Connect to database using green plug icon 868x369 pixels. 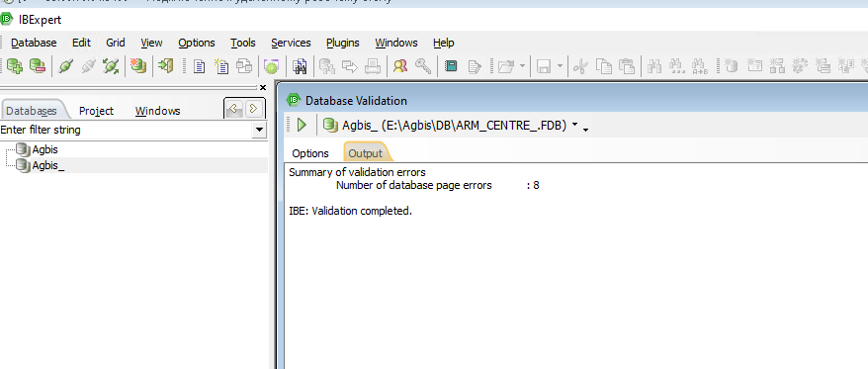tap(65, 66)
